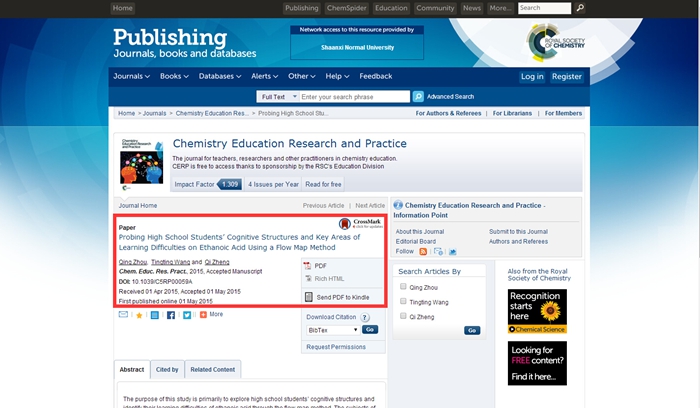Click the Request Permissions link
Screen dimensions: 700x408
336,347
